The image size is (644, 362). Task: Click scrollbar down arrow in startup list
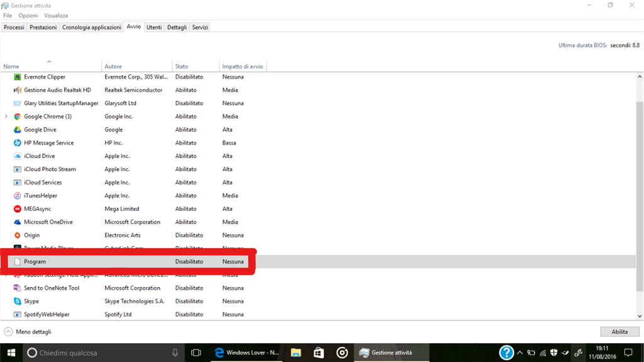coord(640,316)
